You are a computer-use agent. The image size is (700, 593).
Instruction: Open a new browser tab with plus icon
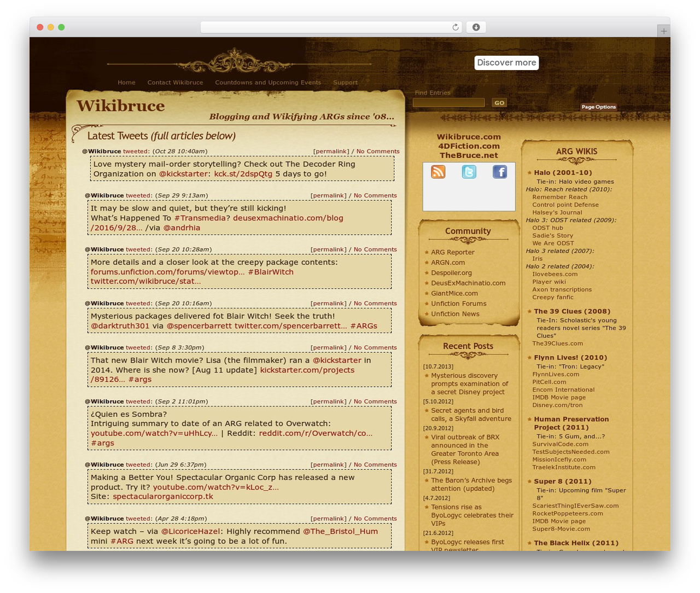click(x=663, y=31)
